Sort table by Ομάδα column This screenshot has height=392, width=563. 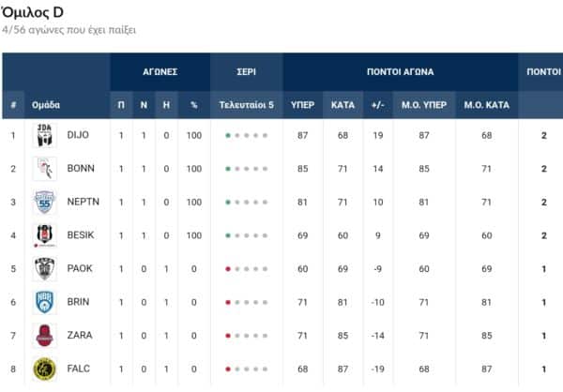pyautogui.click(x=47, y=105)
